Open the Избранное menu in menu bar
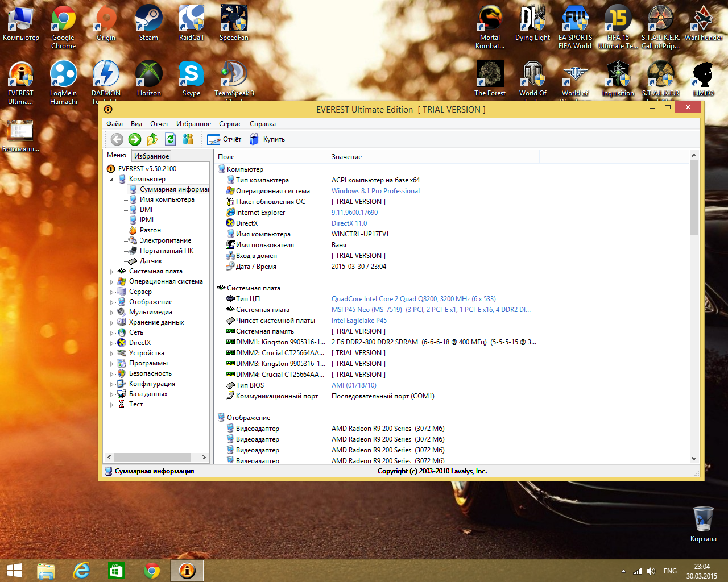The width and height of the screenshot is (728, 582). [x=193, y=124]
